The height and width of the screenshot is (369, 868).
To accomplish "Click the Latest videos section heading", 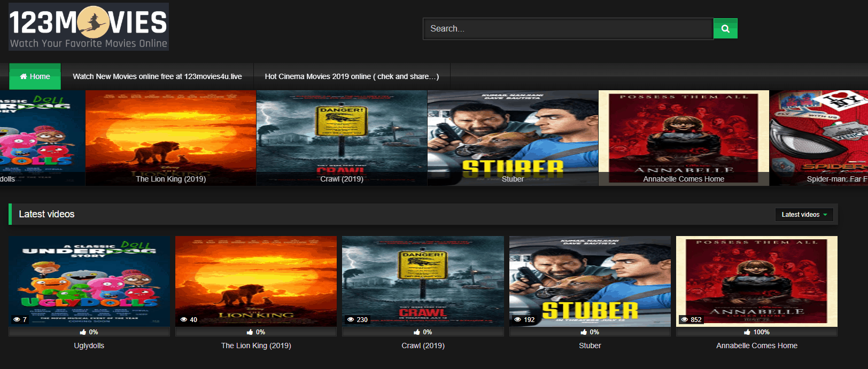I will [x=46, y=214].
